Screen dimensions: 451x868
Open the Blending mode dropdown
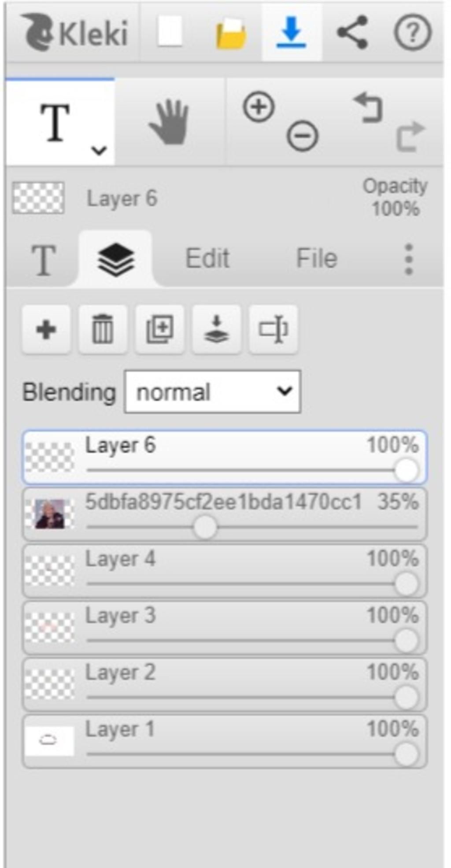213,392
